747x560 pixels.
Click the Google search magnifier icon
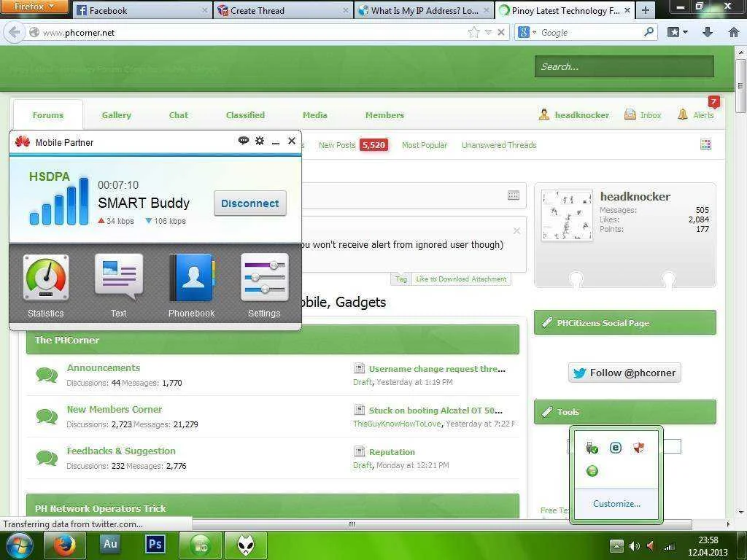click(649, 32)
